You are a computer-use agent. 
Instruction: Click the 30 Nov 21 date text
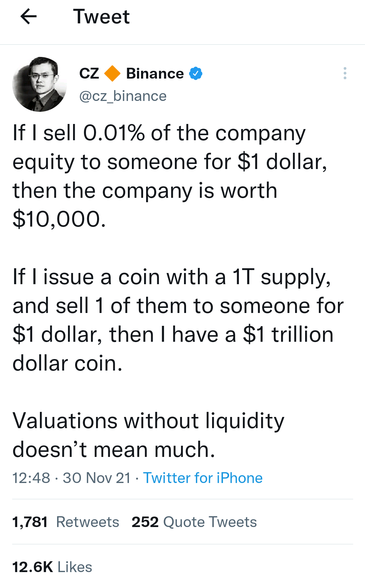point(97,478)
